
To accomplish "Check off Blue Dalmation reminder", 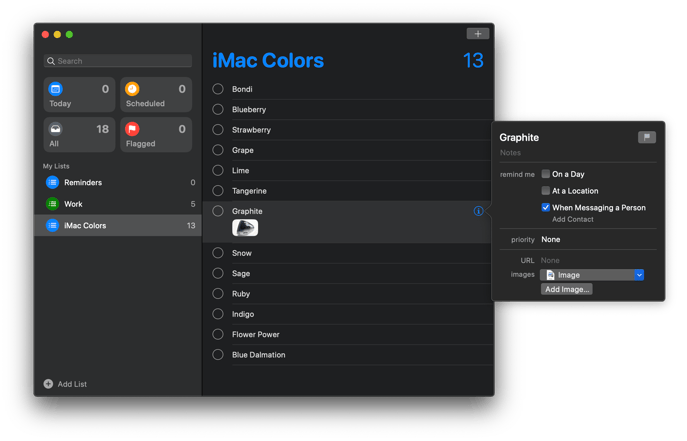I will tap(218, 355).
